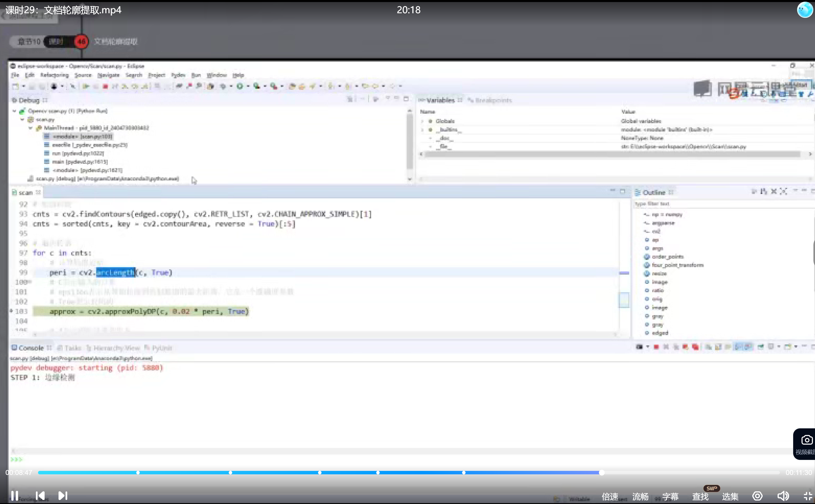Skip to next video episode

[63, 496]
